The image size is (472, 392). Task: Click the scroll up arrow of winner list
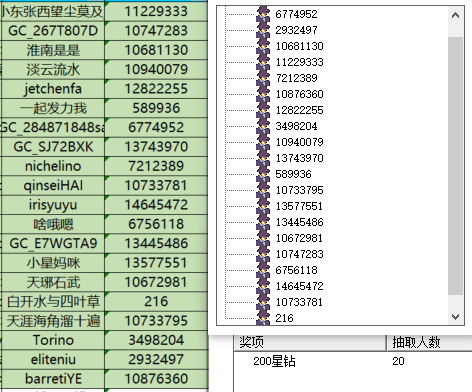click(455, 15)
